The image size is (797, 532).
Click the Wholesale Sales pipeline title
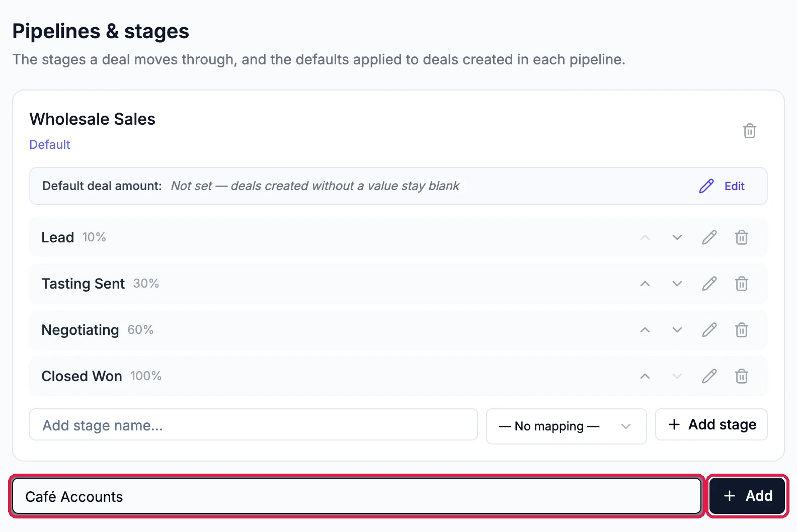click(x=93, y=119)
